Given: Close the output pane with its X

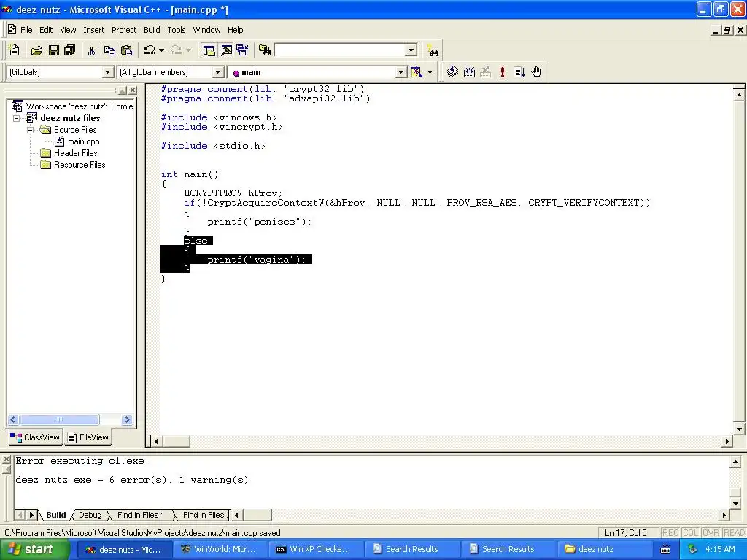Looking at the screenshot, I should click(x=6, y=460).
